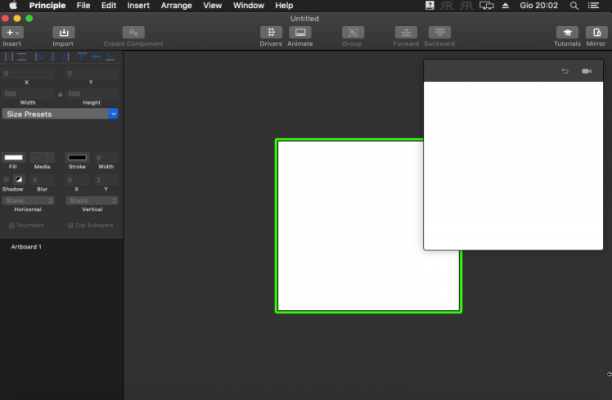Open the Window menu
Screen dimensions: 612x400
tap(248, 5)
